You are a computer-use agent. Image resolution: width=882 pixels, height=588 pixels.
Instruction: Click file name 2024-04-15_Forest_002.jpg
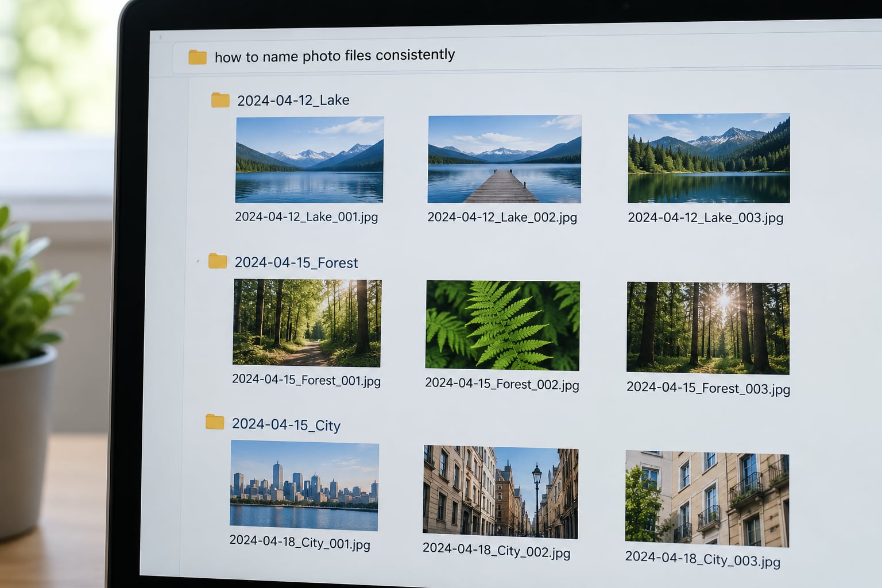tap(502, 384)
